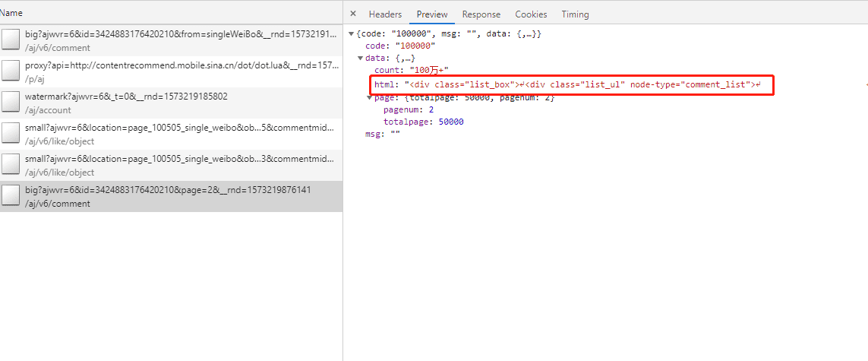Click file icon of first small?ajwvr request
The width and height of the screenshot is (868, 361).
tap(11, 134)
